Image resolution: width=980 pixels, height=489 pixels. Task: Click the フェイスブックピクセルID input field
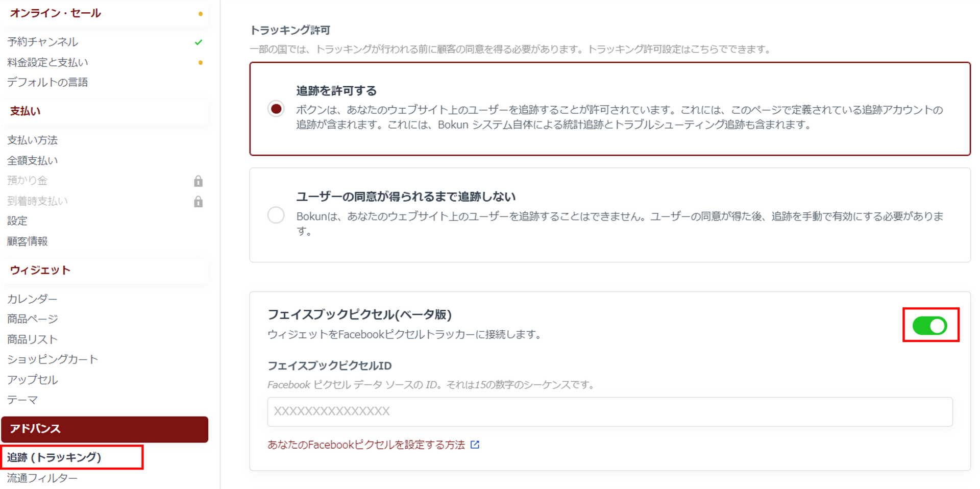tap(609, 411)
